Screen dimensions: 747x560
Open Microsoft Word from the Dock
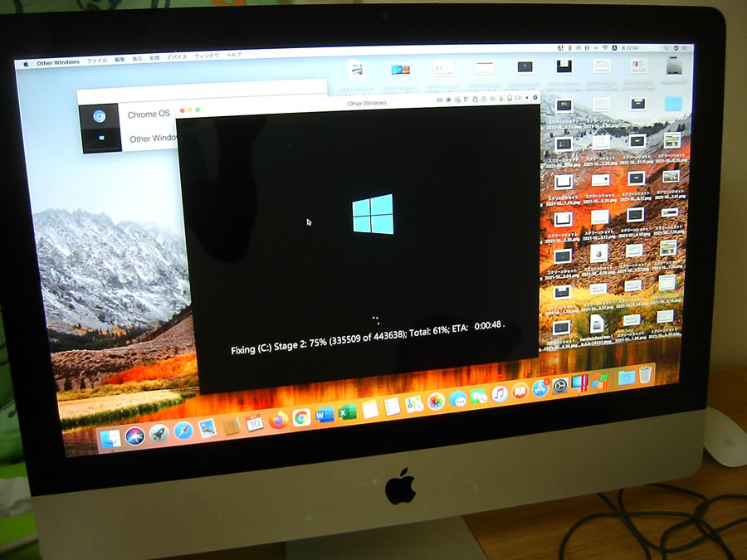tap(325, 416)
